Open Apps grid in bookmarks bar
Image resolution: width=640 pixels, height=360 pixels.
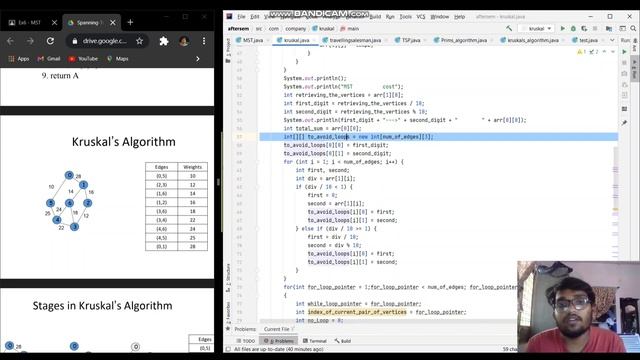point(19,59)
